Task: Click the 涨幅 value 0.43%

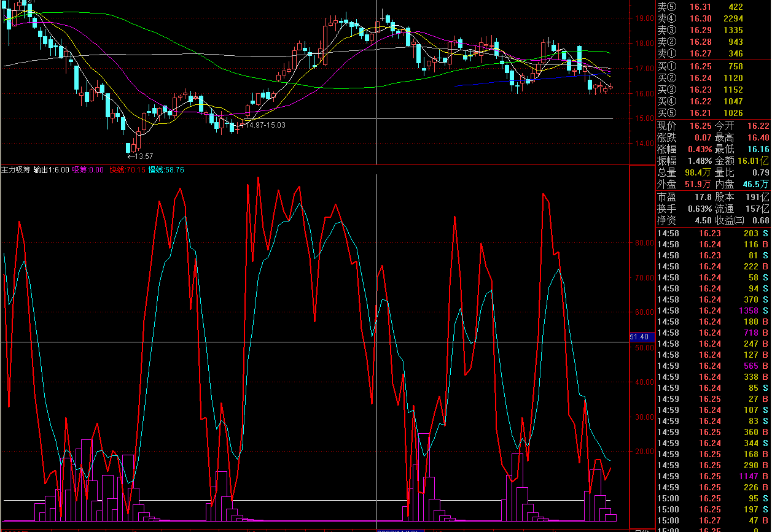Action: pos(700,149)
